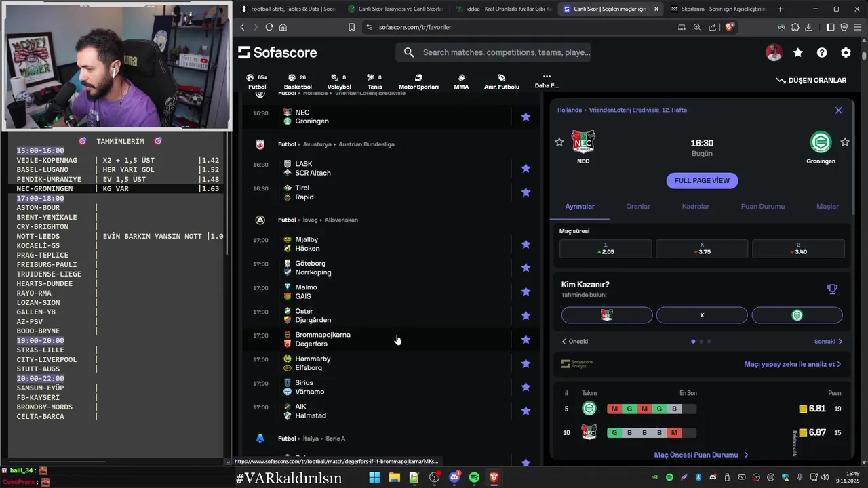
Task: Select draw odds 3.75
Action: click(702, 248)
